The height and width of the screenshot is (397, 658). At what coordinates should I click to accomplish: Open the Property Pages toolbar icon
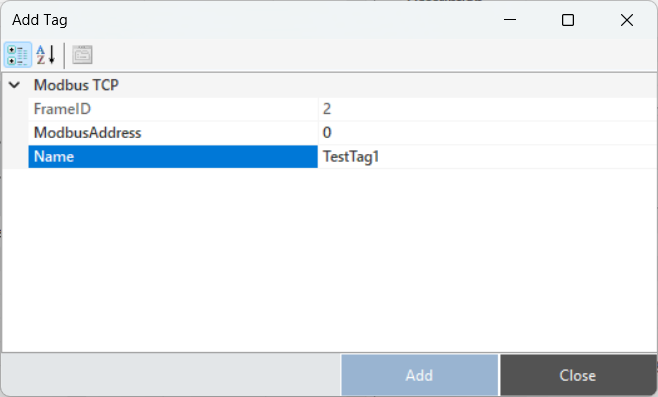pyautogui.click(x=82, y=55)
